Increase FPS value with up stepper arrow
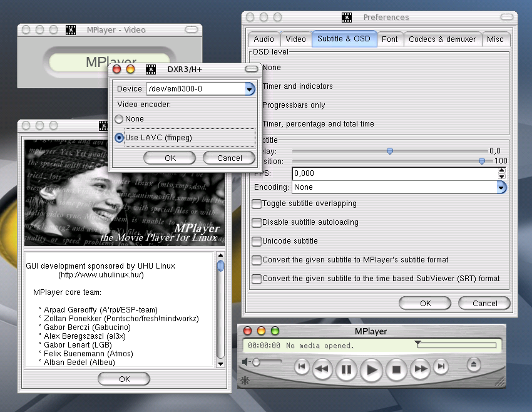The image size is (532, 412). [502, 171]
